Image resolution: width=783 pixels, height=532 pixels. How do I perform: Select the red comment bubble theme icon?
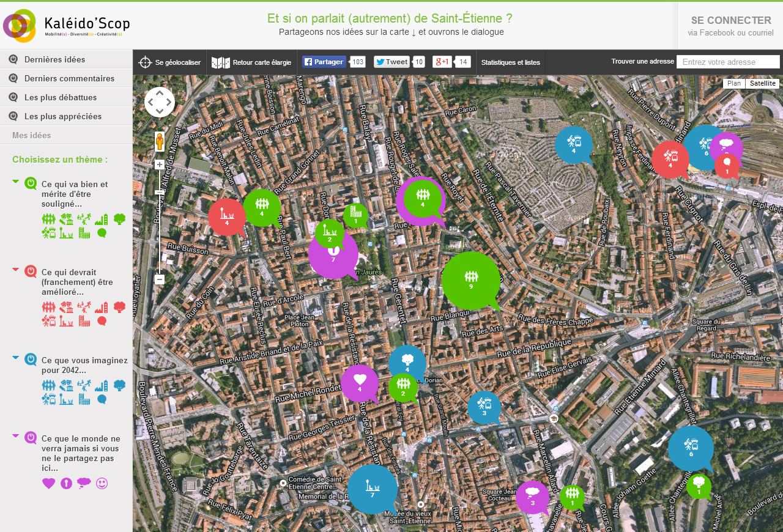[x=102, y=321]
